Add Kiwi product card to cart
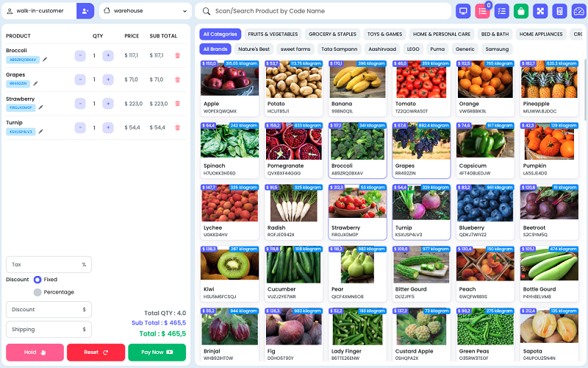The height and width of the screenshot is (368, 588). pyautogui.click(x=229, y=274)
